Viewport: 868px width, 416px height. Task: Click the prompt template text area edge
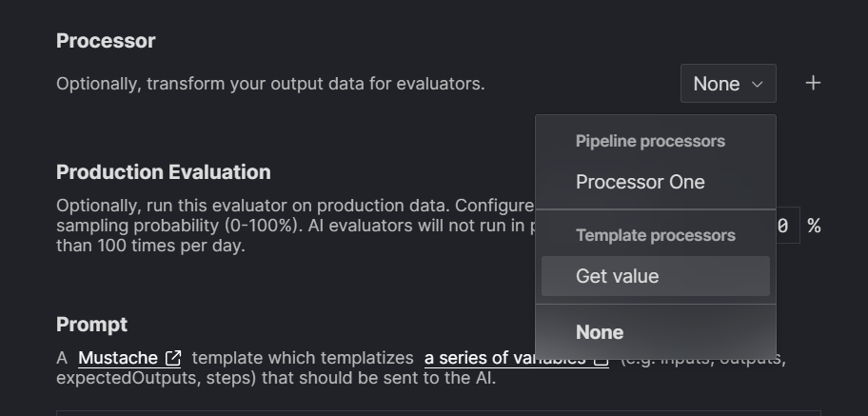click(x=439, y=413)
